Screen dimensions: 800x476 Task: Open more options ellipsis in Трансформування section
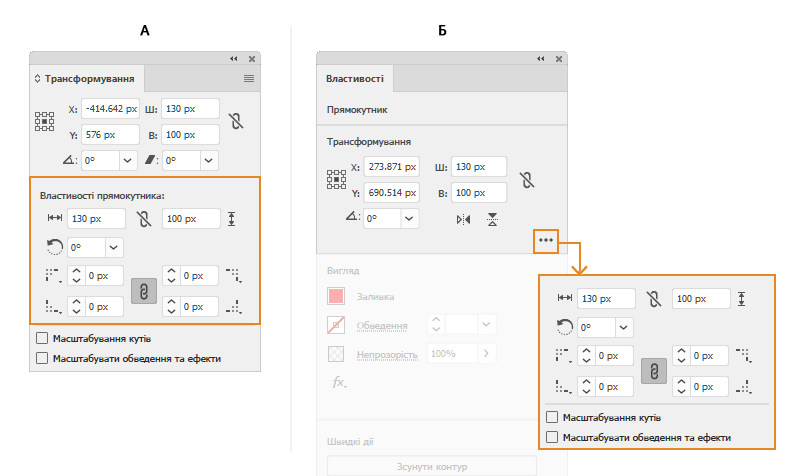pos(545,240)
